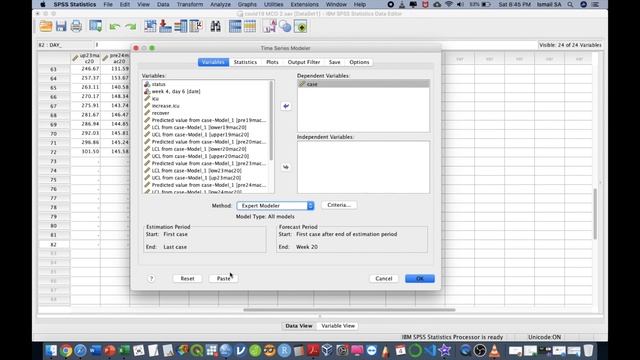The width and height of the screenshot is (640, 360).
Task: Launch Microsoft Word from the dock
Action: tap(95, 350)
